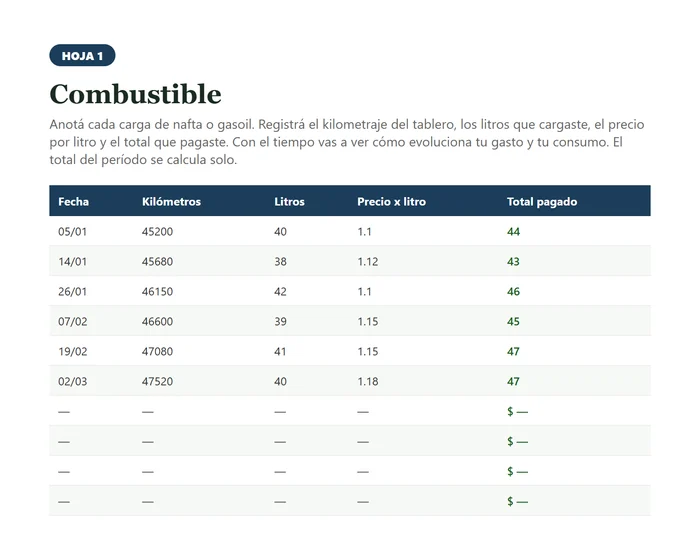Click the date cell 07/02

click(72, 321)
